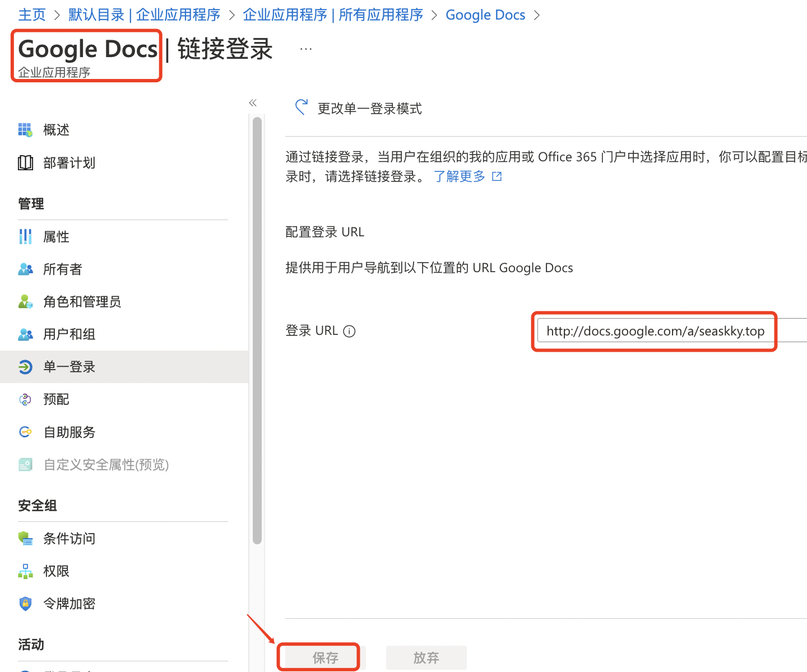
Task: Go to 主页 breadcrumb
Action: pos(32,15)
